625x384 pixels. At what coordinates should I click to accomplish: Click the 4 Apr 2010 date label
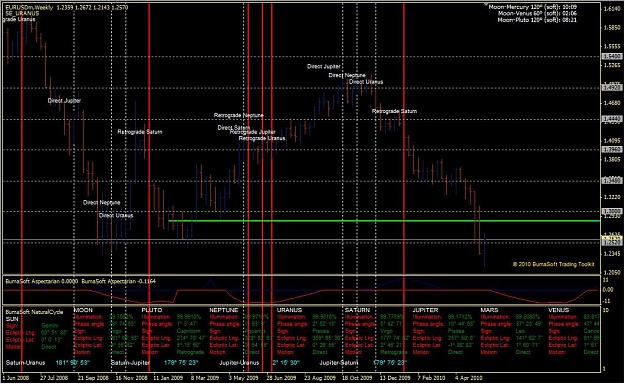click(469, 378)
